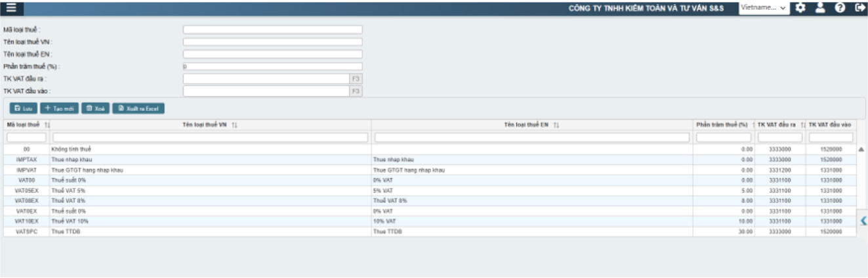Open the help question mark icon
This screenshot has height=278, width=868.
[x=839, y=8]
